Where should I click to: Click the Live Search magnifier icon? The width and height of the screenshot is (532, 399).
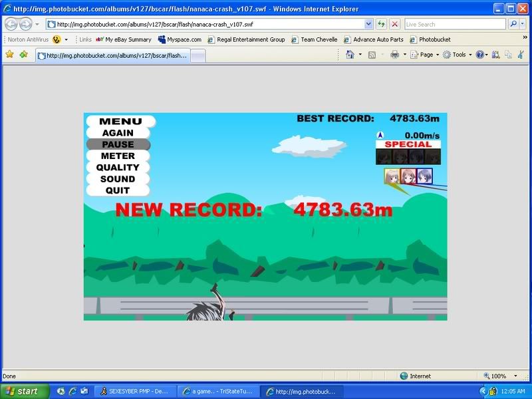514,24
